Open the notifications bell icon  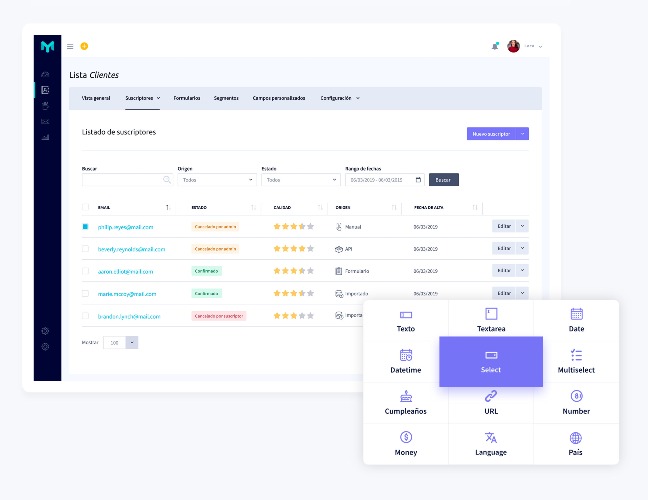pyautogui.click(x=495, y=46)
